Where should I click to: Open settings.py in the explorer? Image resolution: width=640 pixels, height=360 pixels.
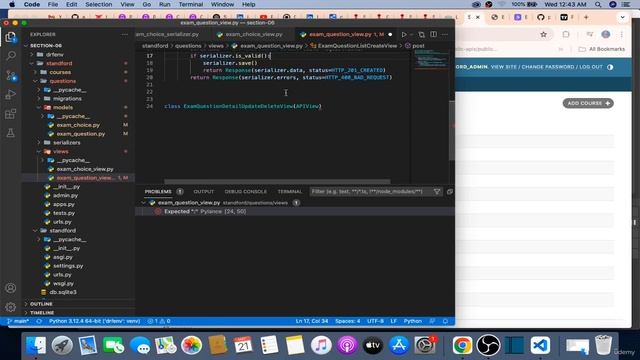click(x=68, y=266)
